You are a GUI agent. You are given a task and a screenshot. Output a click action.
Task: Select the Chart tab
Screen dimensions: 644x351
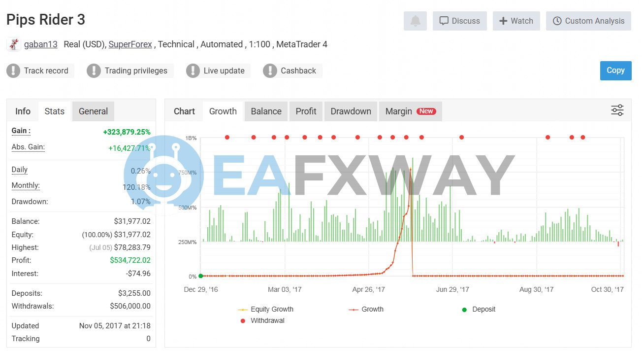coord(184,111)
